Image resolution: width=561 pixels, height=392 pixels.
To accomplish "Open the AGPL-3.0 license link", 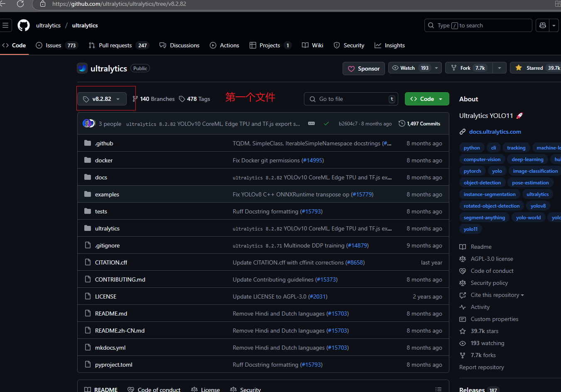I will (x=492, y=259).
